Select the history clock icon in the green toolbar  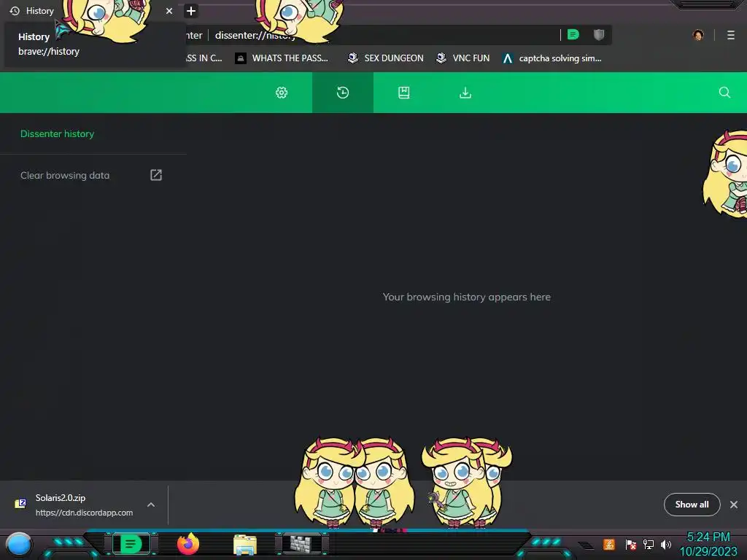[343, 93]
